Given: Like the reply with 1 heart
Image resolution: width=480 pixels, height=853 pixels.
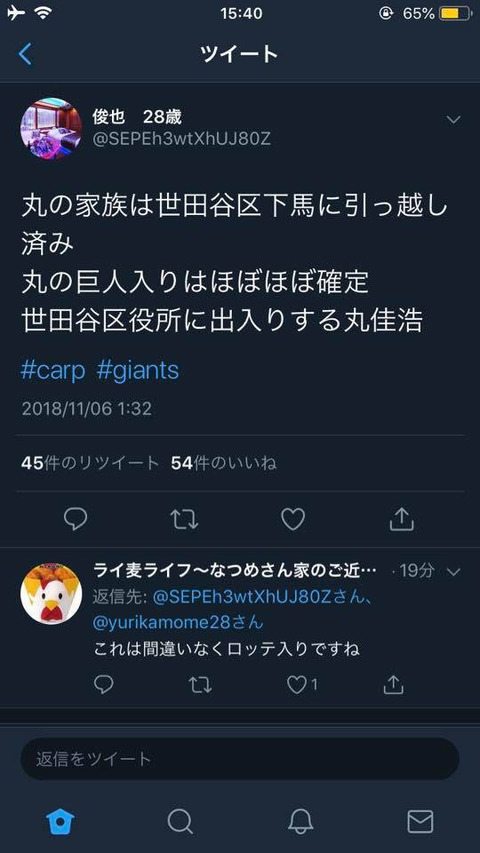Looking at the screenshot, I should [301, 685].
